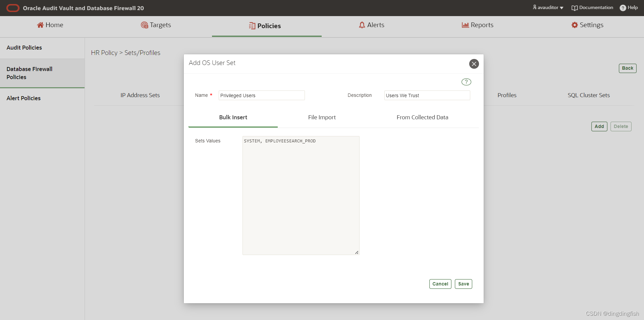644x320 pixels.
Task: Click the Help link text
Action: point(633,7)
